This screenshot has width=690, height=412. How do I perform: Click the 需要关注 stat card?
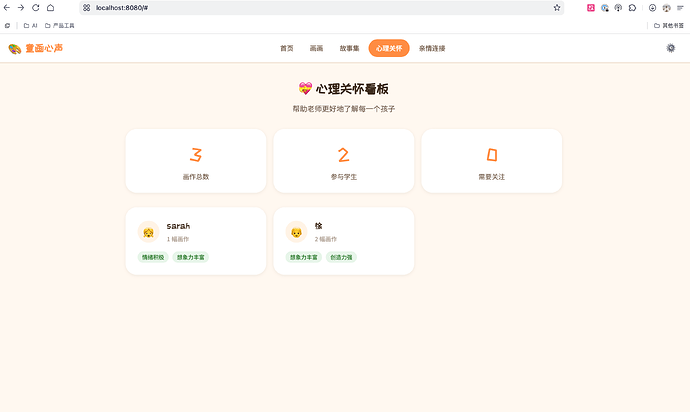(492, 161)
